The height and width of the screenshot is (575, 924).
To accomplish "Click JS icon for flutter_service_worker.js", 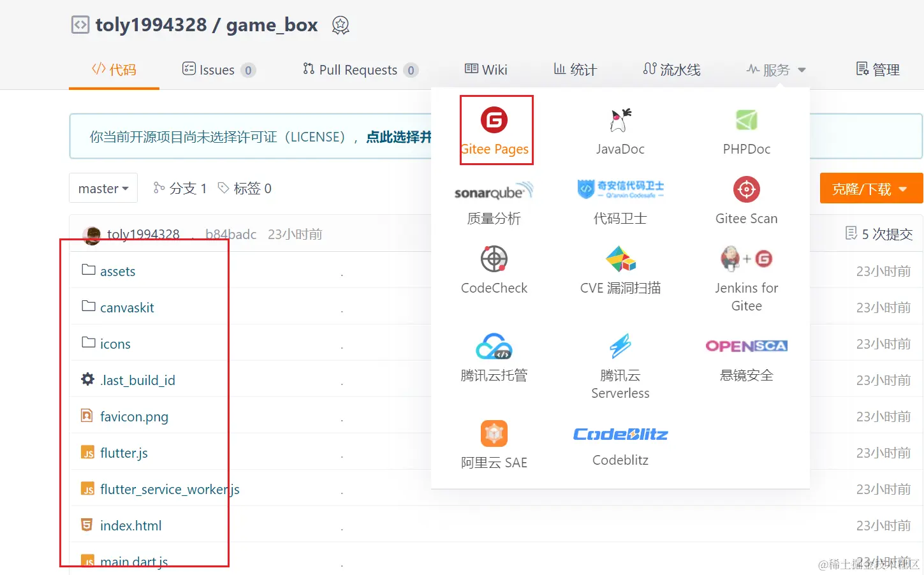I will click(88, 489).
